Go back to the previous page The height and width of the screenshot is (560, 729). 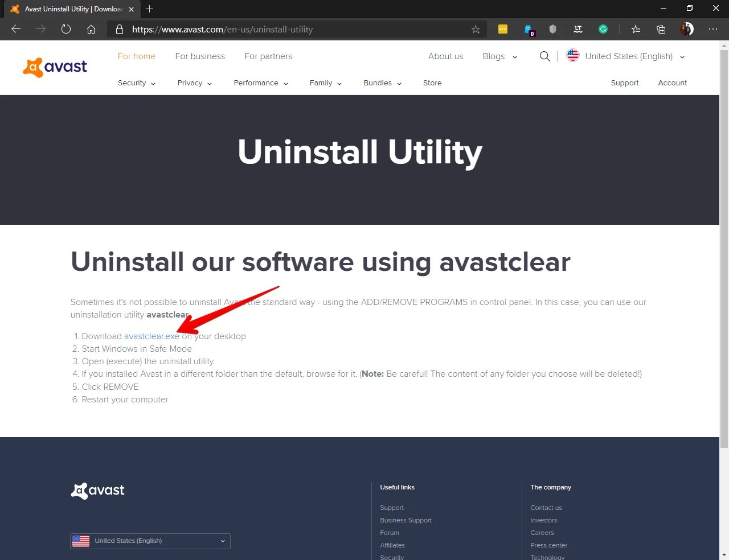(x=16, y=29)
